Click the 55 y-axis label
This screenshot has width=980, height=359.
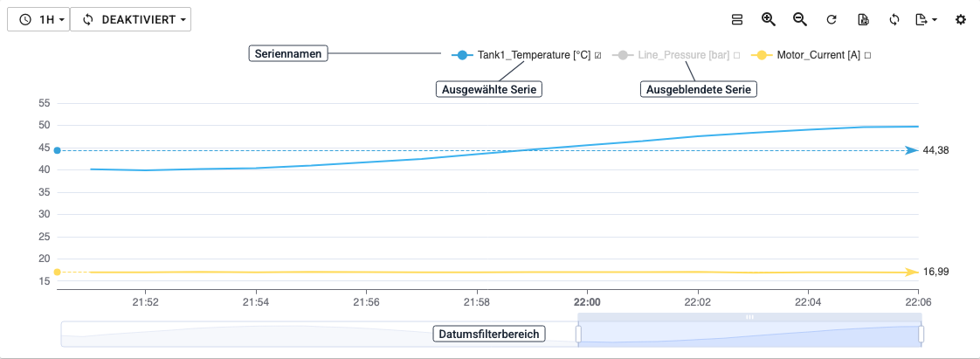(44, 103)
